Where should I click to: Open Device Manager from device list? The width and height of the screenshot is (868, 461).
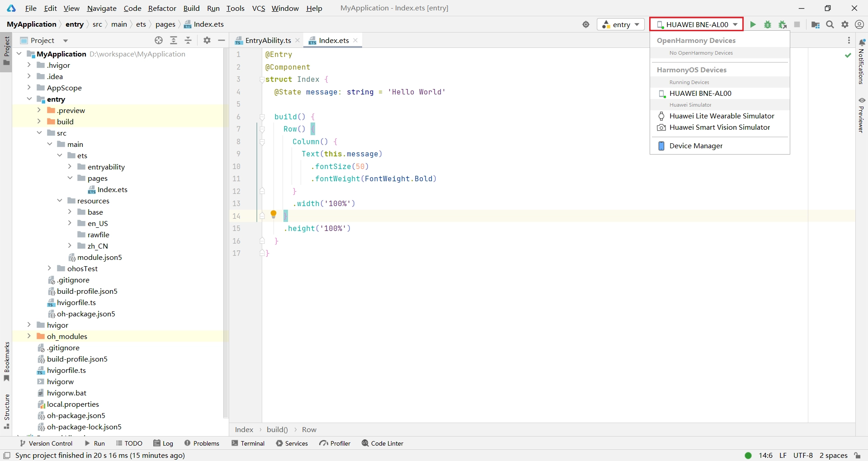696,146
